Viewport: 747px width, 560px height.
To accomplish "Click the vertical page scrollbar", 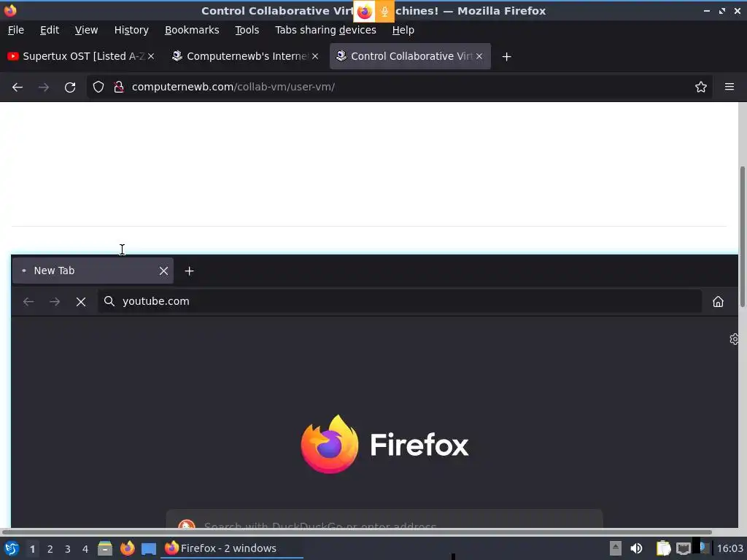I will 742,237.
